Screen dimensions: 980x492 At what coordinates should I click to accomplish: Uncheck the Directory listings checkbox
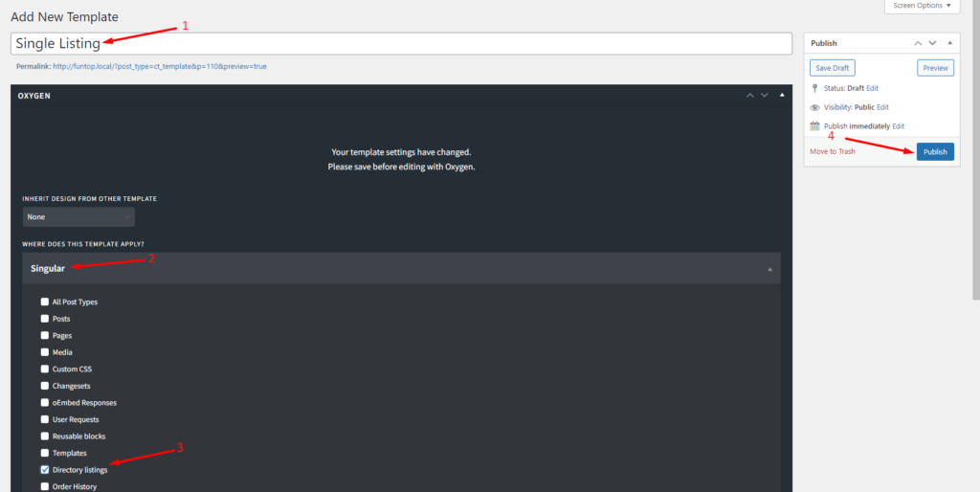pos(45,469)
